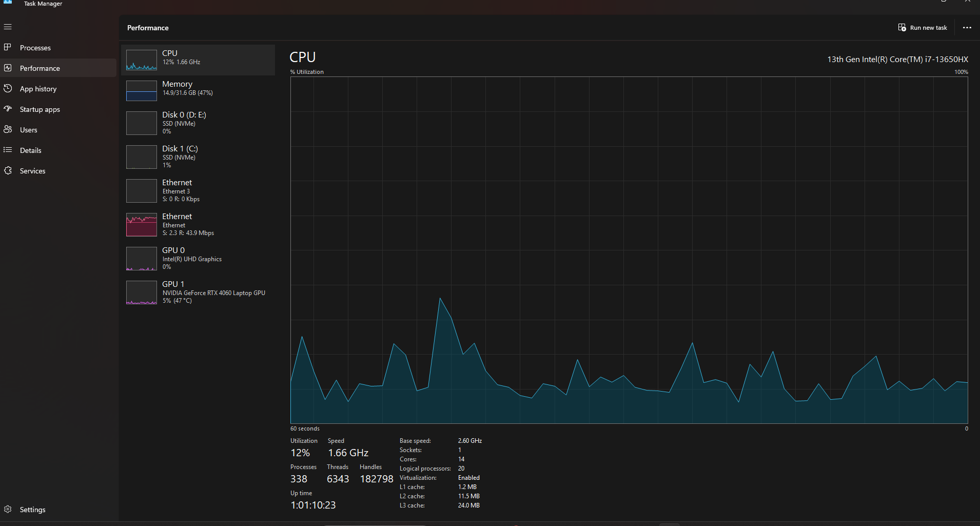Select the active Ethernet with 43.9 Mbps
This screenshot has width=980, height=526.
coord(198,224)
